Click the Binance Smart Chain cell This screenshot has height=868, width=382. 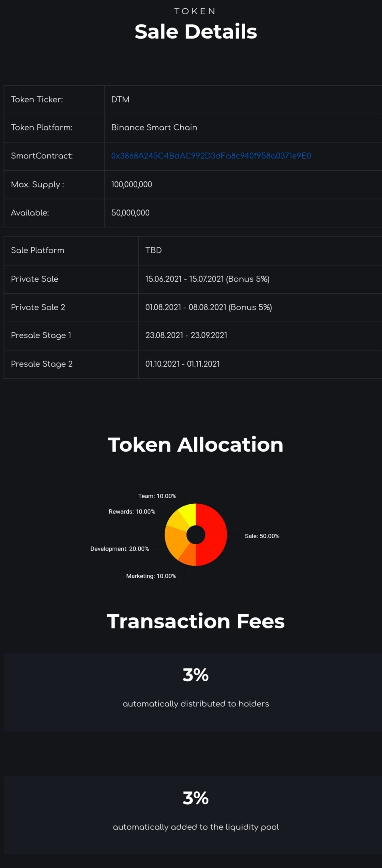[154, 127]
